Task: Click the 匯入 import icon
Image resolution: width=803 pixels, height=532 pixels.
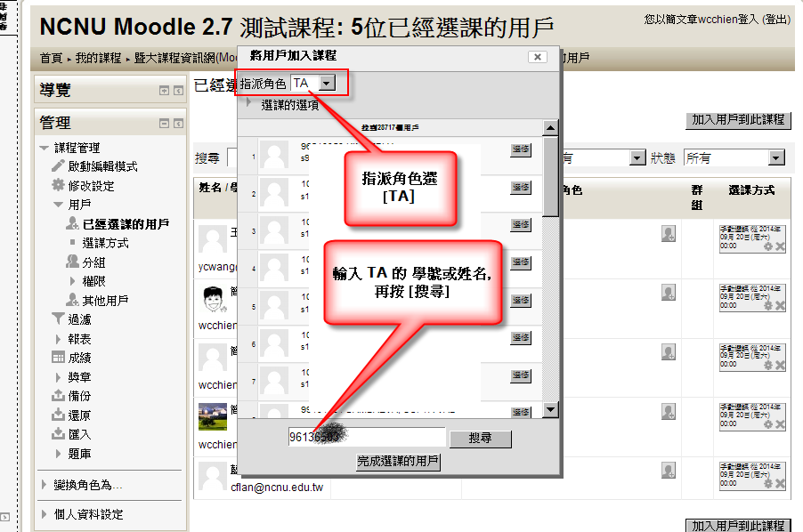Action: pyautogui.click(x=59, y=434)
